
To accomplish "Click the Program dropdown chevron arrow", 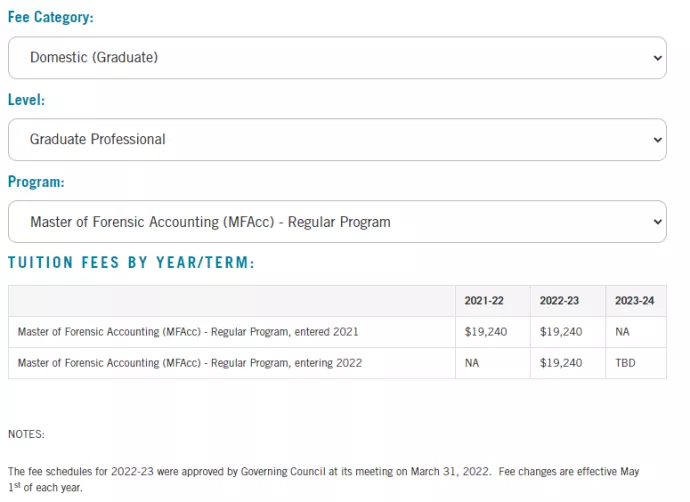I will click(657, 222).
